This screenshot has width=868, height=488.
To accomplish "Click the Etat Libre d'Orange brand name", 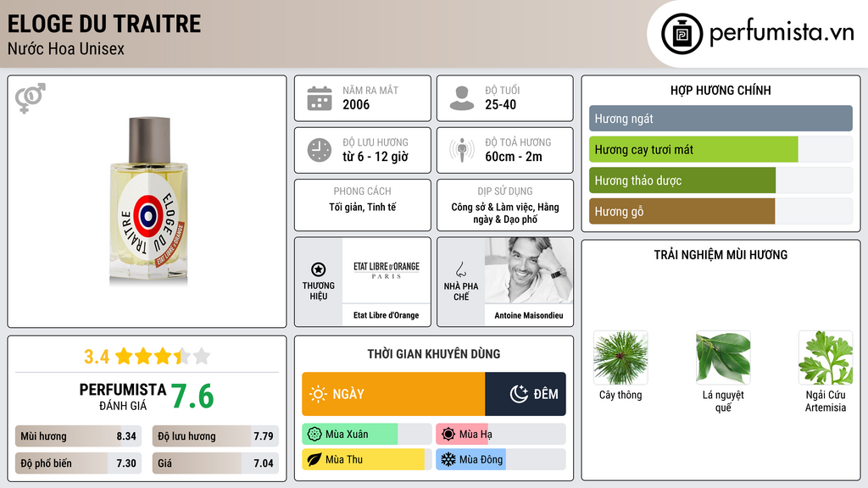I will pos(386,315).
